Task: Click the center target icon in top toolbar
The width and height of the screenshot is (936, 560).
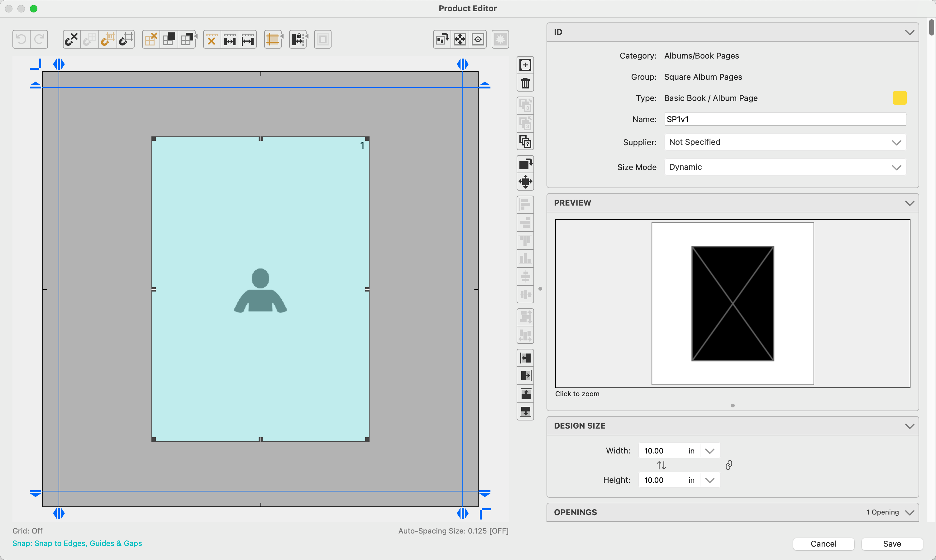Action: pos(478,39)
